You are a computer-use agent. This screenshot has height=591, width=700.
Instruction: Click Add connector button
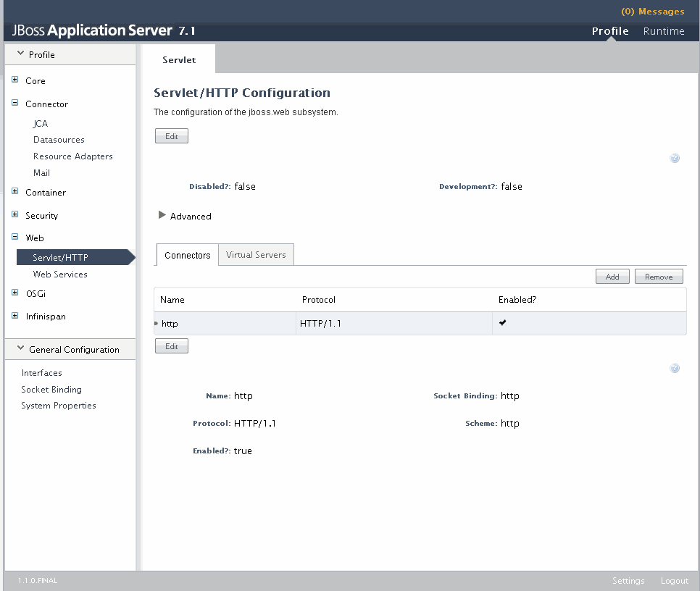pos(612,277)
